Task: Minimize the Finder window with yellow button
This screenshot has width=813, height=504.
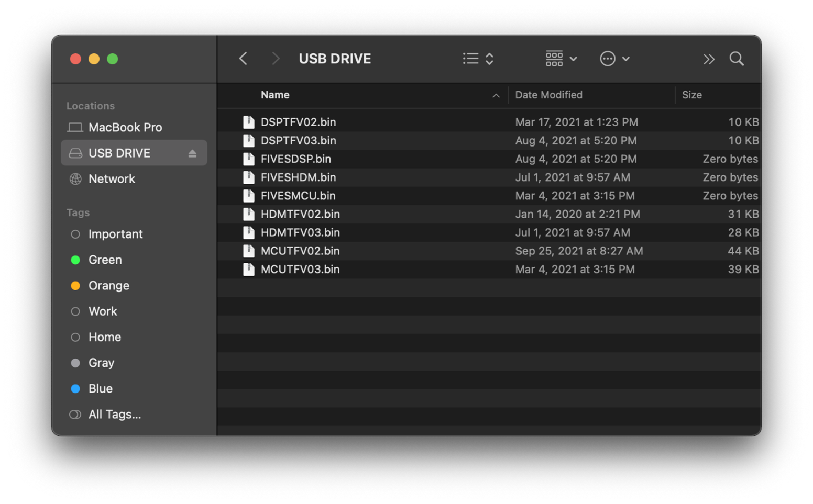Action: coord(94,59)
